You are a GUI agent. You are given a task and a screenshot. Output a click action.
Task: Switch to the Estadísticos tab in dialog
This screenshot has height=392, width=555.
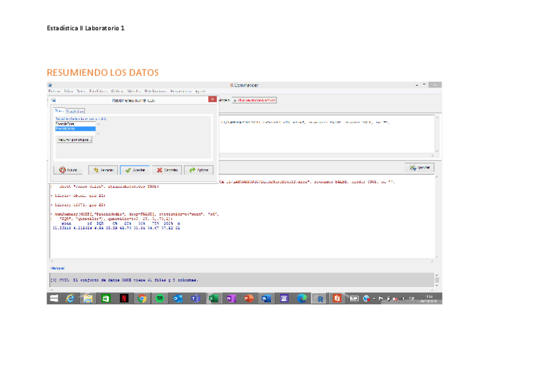(x=75, y=111)
